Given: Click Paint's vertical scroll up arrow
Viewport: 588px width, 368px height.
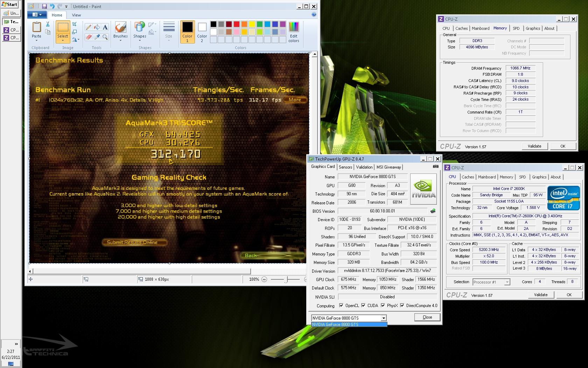Looking at the screenshot, I should coord(314,54).
